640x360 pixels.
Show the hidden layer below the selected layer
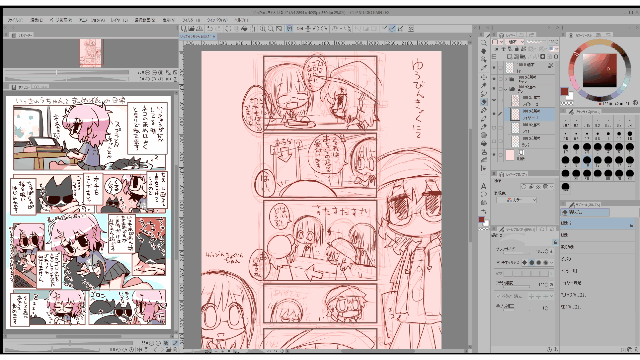pos(494,128)
